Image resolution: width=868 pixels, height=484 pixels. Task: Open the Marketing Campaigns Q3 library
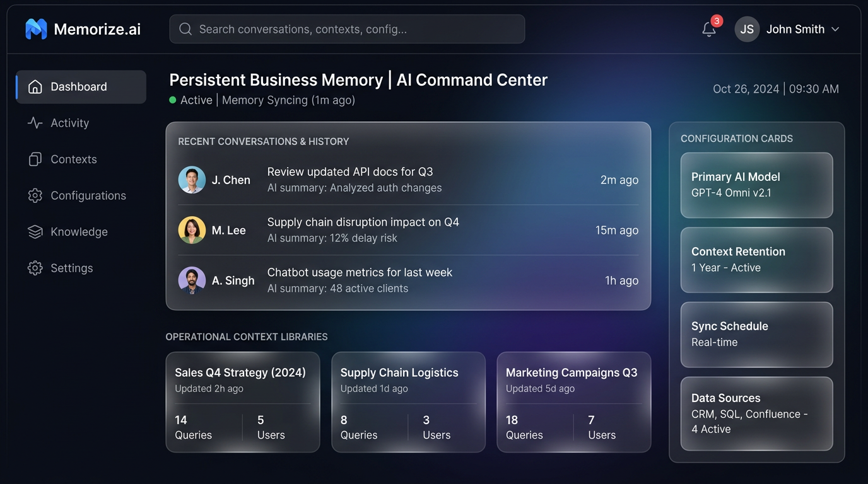coord(573,402)
